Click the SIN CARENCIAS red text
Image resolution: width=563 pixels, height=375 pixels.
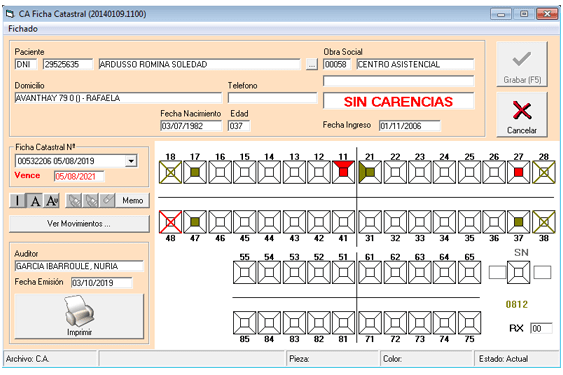[x=398, y=102]
